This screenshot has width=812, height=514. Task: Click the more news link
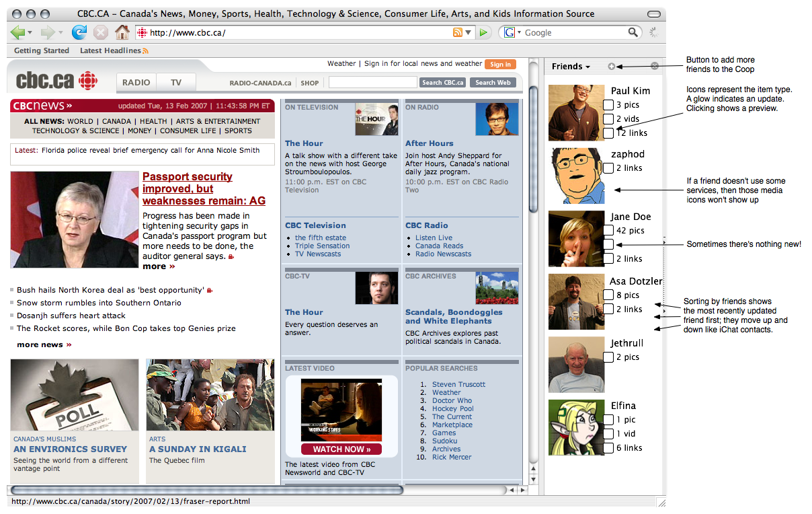[x=44, y=345]
